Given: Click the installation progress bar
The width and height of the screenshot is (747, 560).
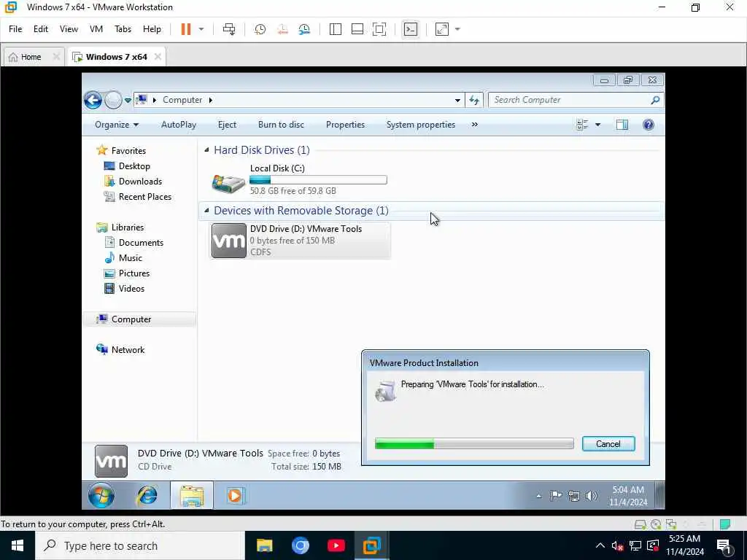Looking at the screenshot, I should (x=474, y=444).
